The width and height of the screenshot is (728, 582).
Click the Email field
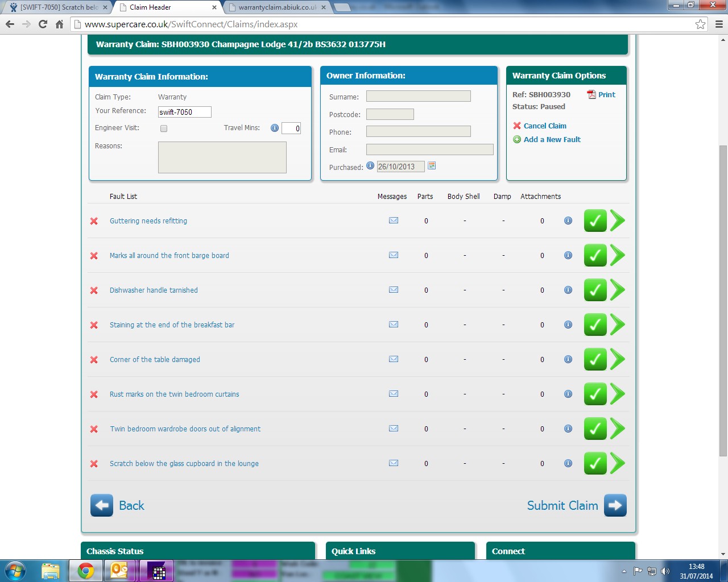tap(430, 149)
